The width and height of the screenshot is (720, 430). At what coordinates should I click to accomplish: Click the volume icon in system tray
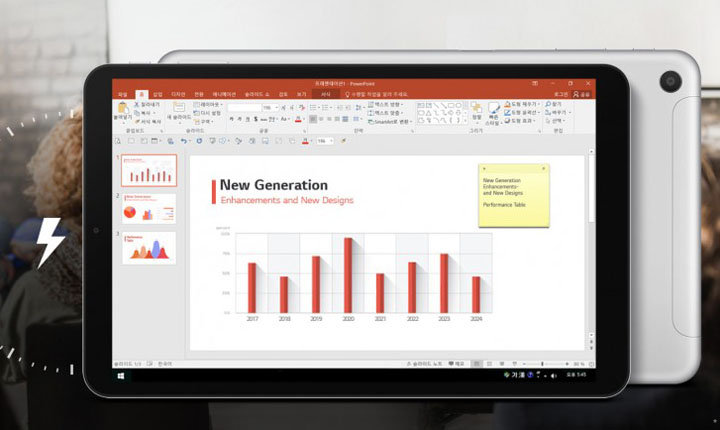(x=553, y=375)
